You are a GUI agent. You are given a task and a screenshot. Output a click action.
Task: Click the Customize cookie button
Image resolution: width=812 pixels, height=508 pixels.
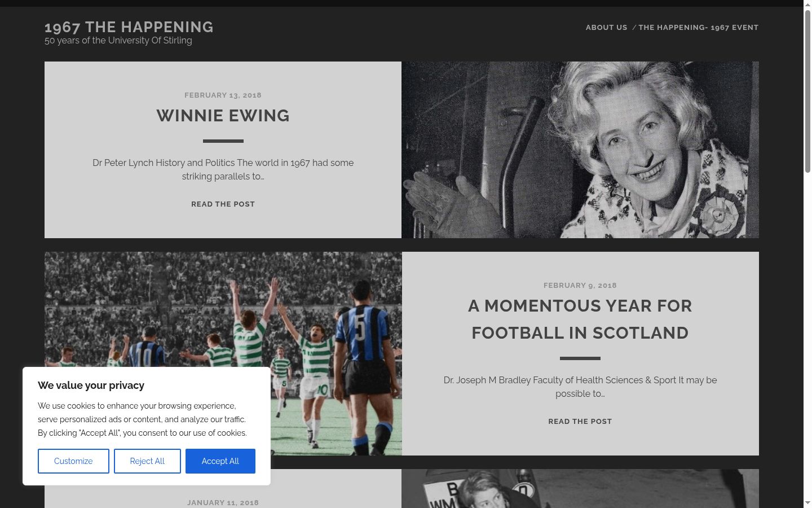(73, 461)
